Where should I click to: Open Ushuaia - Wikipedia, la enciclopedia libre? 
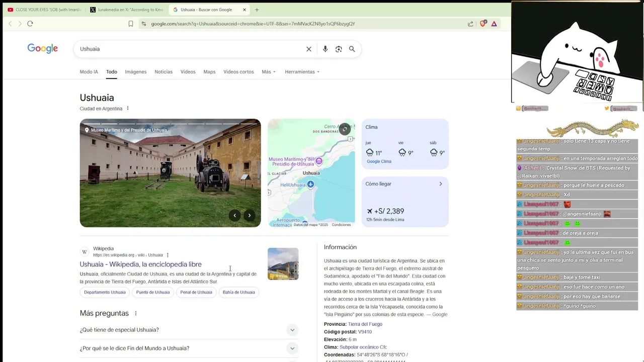click(140, 264)
